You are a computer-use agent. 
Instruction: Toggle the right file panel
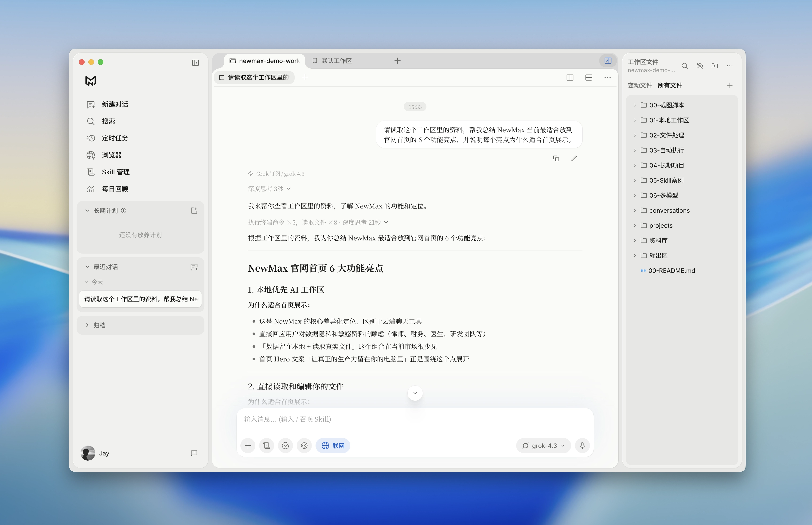[608, 61]
